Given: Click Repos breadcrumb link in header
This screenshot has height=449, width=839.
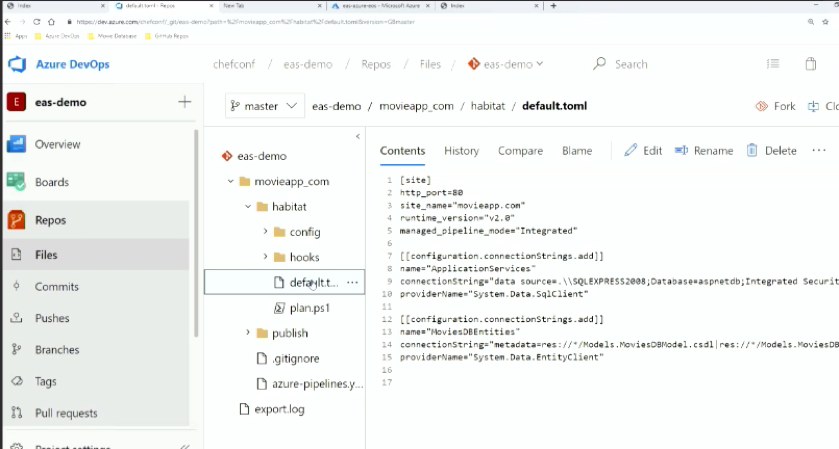Looking at the screenshot, I should (376, 64).
